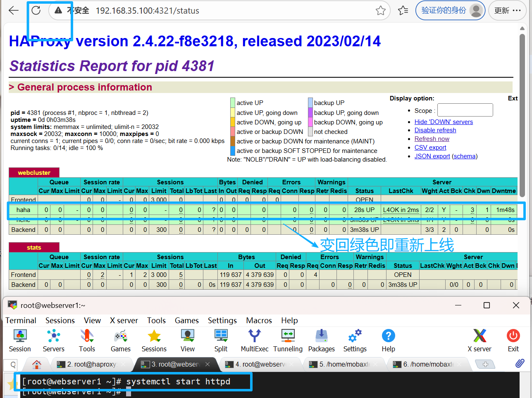Open MobaXterm Tunneling toolbar icon
The image size is (532, 398).
(288, 341)
